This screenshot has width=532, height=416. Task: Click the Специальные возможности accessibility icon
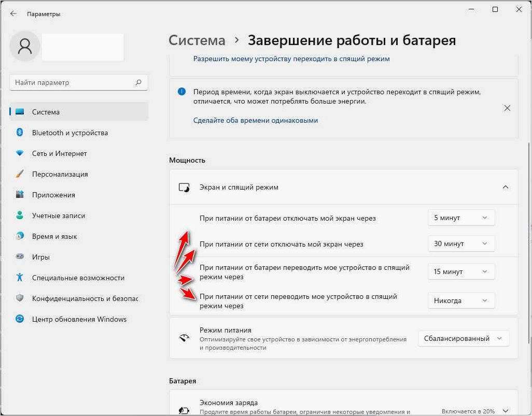click(20, 277)
